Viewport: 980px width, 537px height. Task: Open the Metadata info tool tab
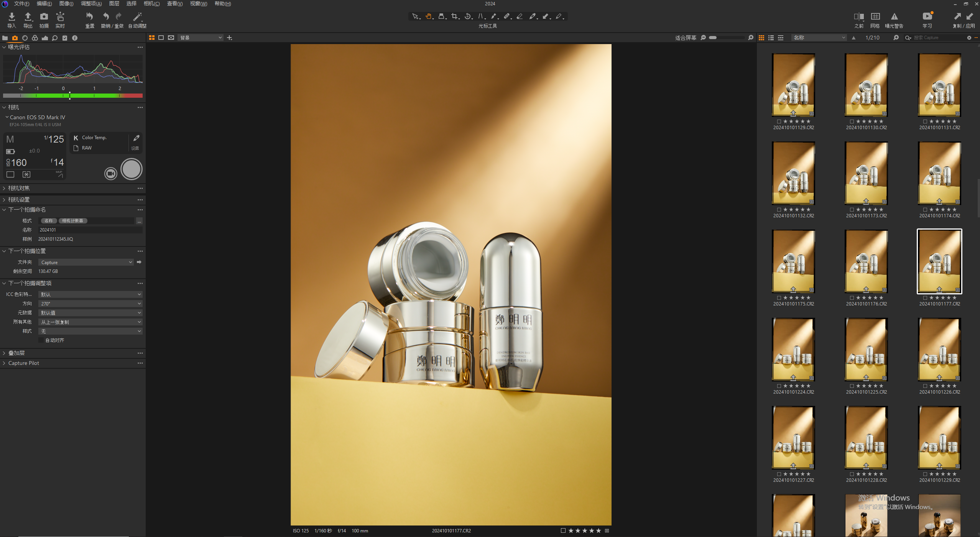75,38
